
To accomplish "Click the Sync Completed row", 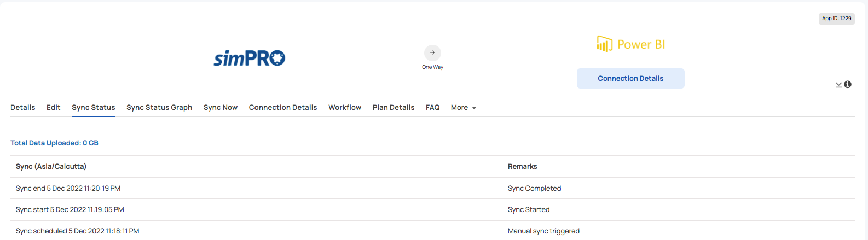I will [x=432, y=188].
